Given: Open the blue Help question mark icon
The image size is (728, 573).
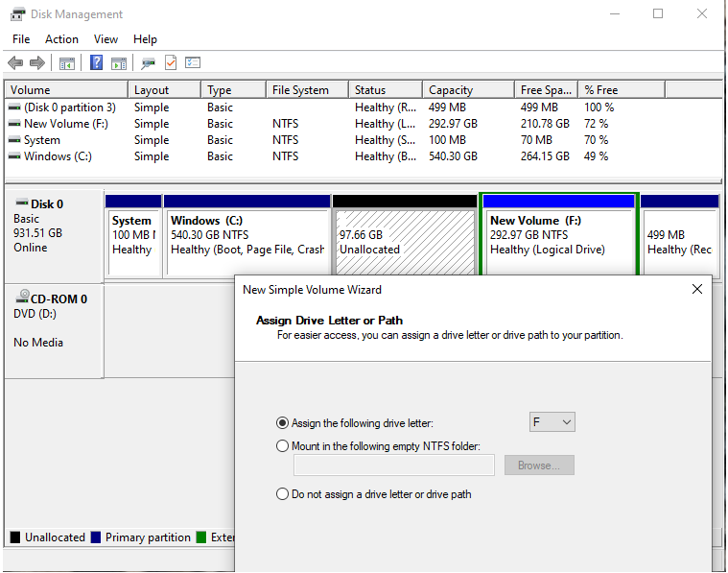Looking at the screenshot, I should pyautogui.click(x=96, y=62).
